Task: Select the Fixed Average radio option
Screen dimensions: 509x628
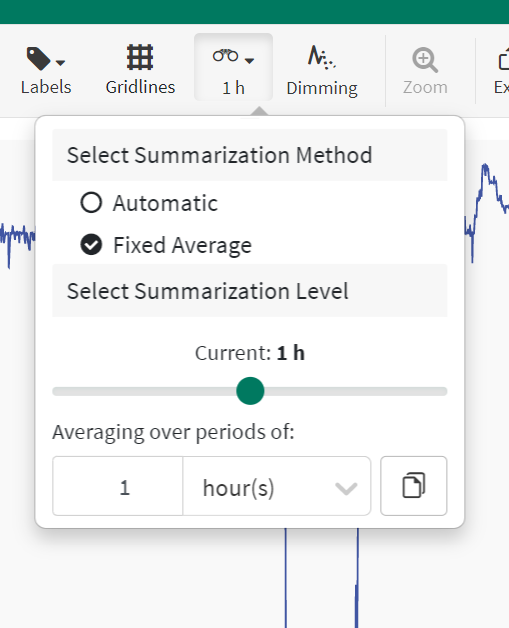Action: coord(91,245)
